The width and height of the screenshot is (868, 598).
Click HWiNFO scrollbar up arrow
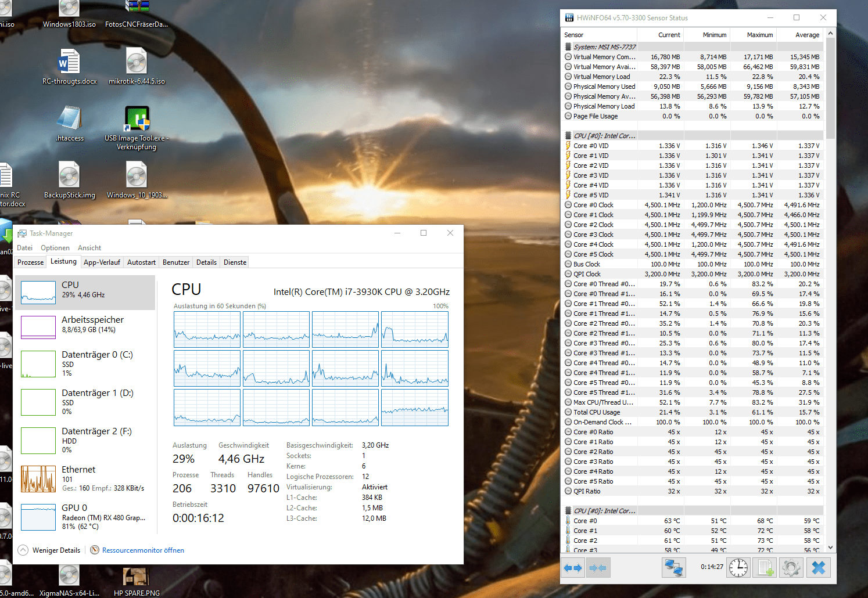[830, 34]
